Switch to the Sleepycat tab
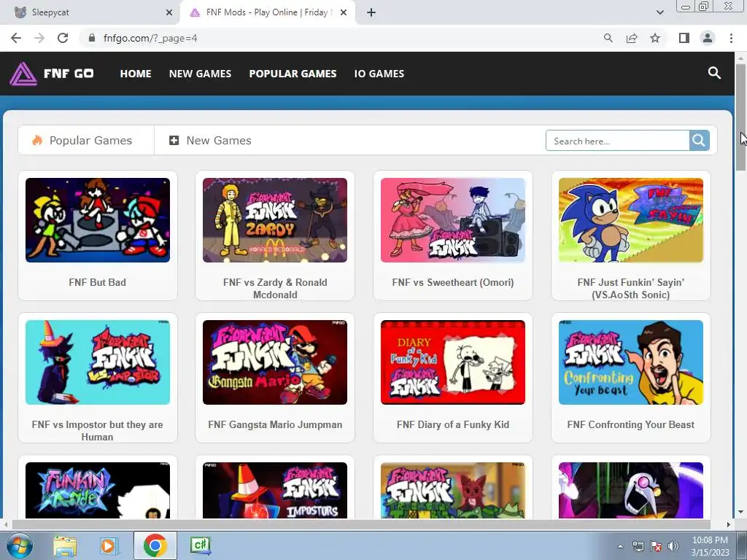The height and width of the screenshot is (560, 747). (x=90, y=13)
